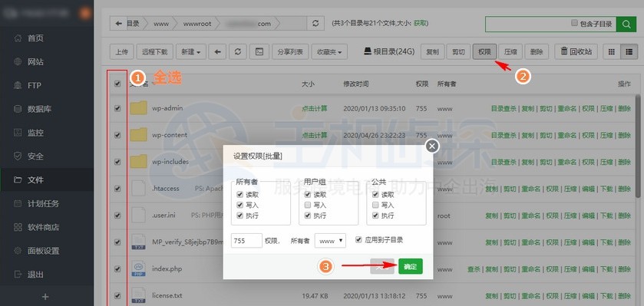Click the license.txt file icon
The width and height of the screenshot is (644, 306).
138,296
